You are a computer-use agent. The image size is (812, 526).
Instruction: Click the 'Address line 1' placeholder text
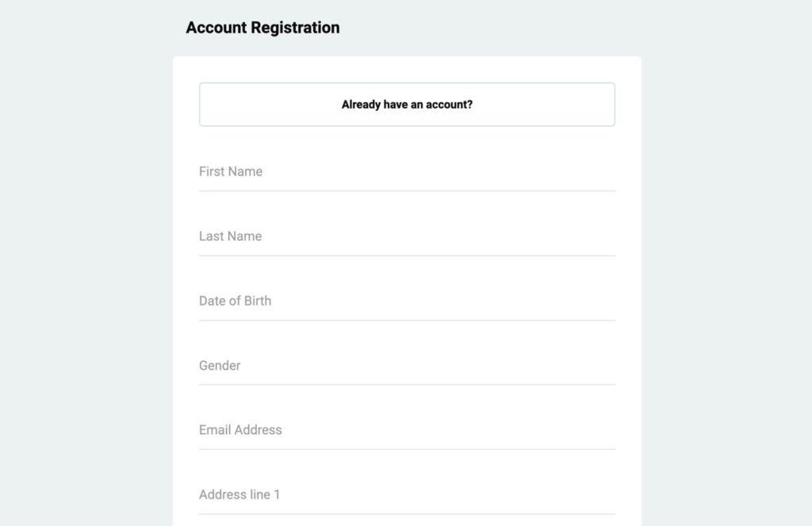(x=239, y=495)
